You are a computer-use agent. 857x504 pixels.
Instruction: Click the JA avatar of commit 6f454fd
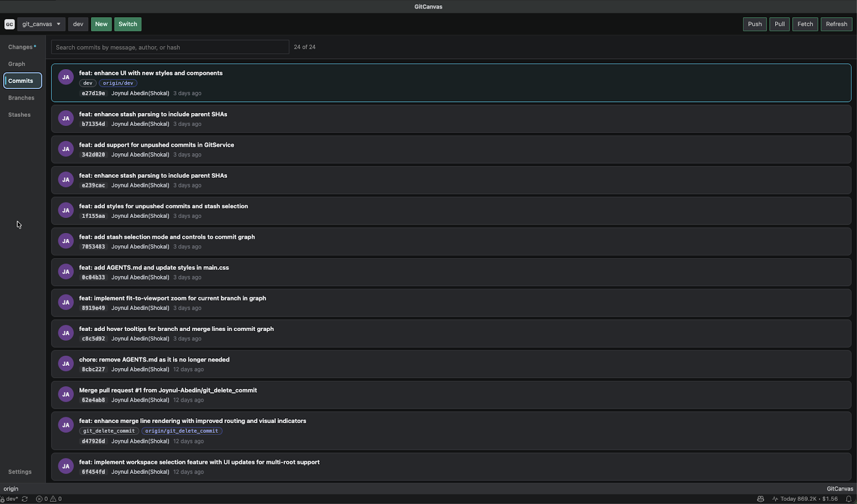pos(66,466)
